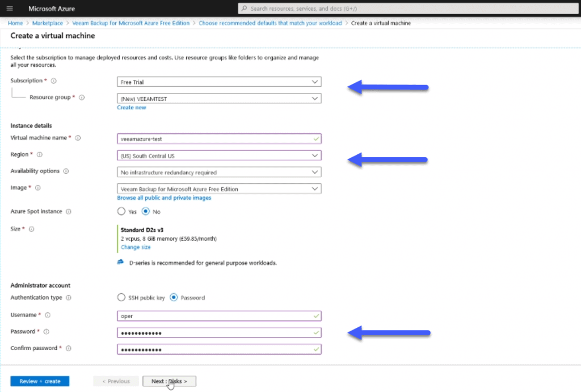Click the Administrator account heading
The image size is (581, 392).
tap(40, 285)
